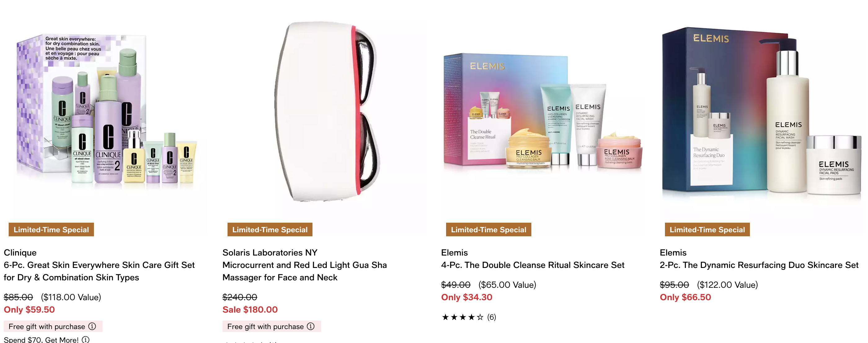Screen dimensions: 868x343
Task: Click Free gift with purchase under Clinique
Action: [x=46, y=326]
